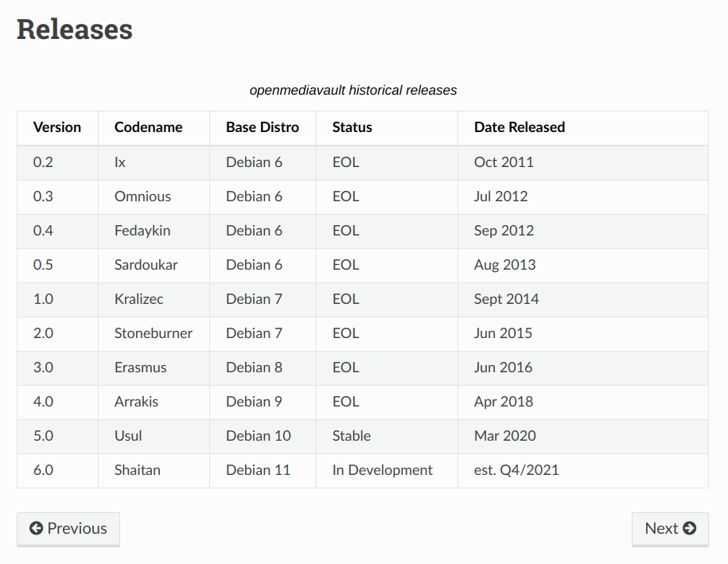
Task: Select version cell 0.4
Action: tap(43, 231)
